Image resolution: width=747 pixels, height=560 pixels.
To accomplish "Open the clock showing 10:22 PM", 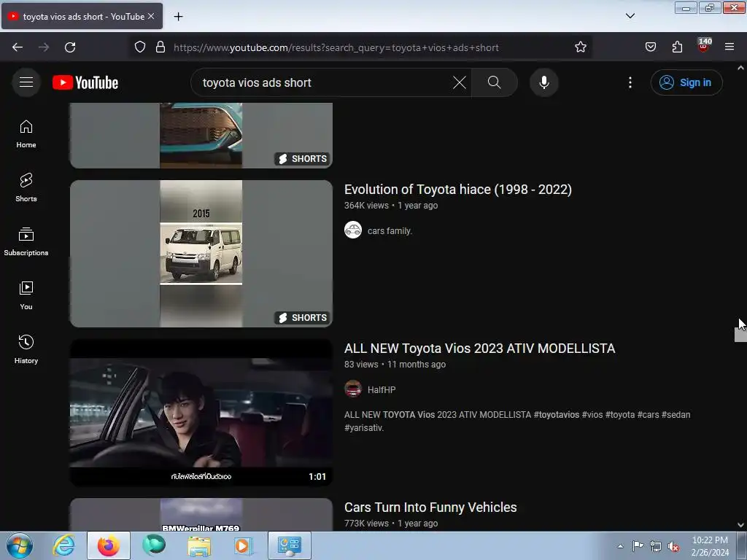I will [x=710, y=546].
